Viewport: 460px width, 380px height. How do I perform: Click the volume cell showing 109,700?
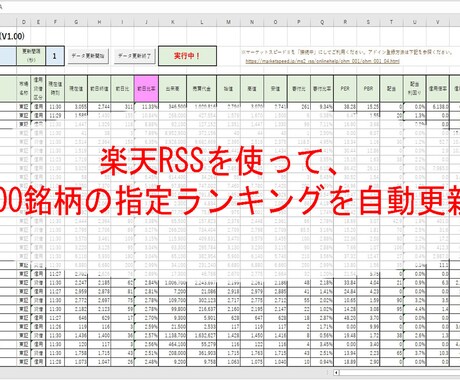(x=173, y=301)
